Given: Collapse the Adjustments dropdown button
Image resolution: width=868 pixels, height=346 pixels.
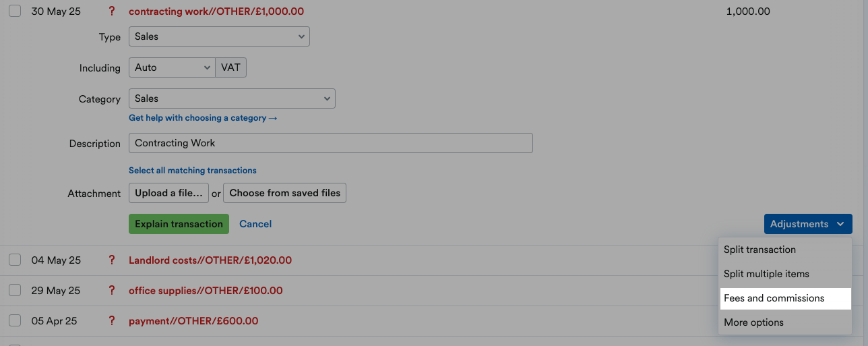Looking at the screenshot, I should click(807, 224).
